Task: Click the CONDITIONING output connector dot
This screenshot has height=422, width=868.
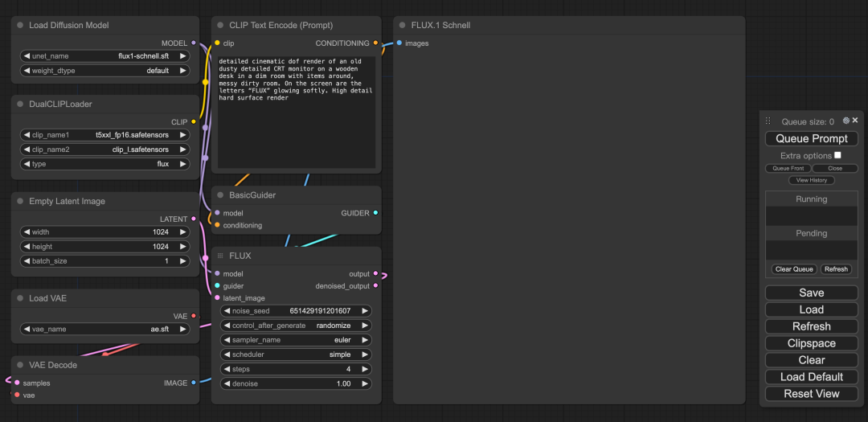Action: tap(375, 43)
